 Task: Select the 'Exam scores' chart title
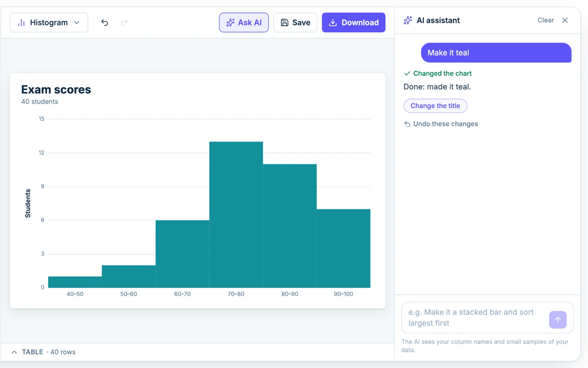(56, 89)
